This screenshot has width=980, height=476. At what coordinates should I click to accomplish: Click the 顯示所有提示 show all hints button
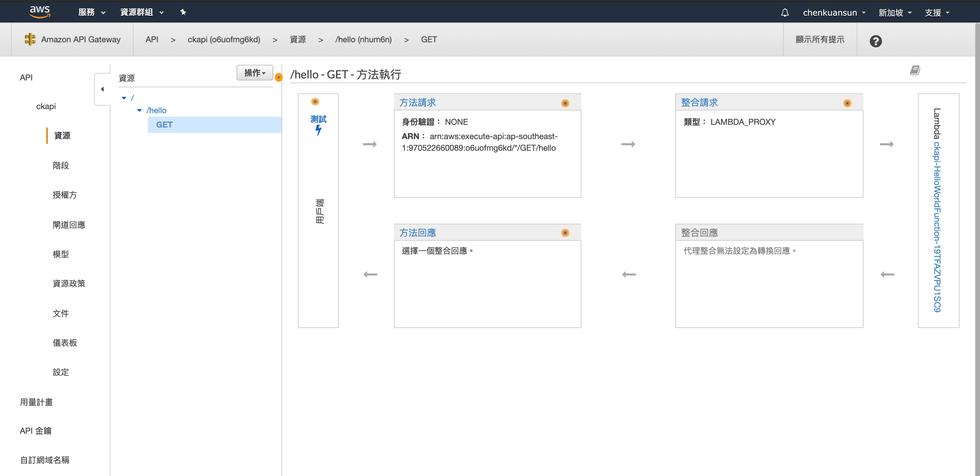820,39
